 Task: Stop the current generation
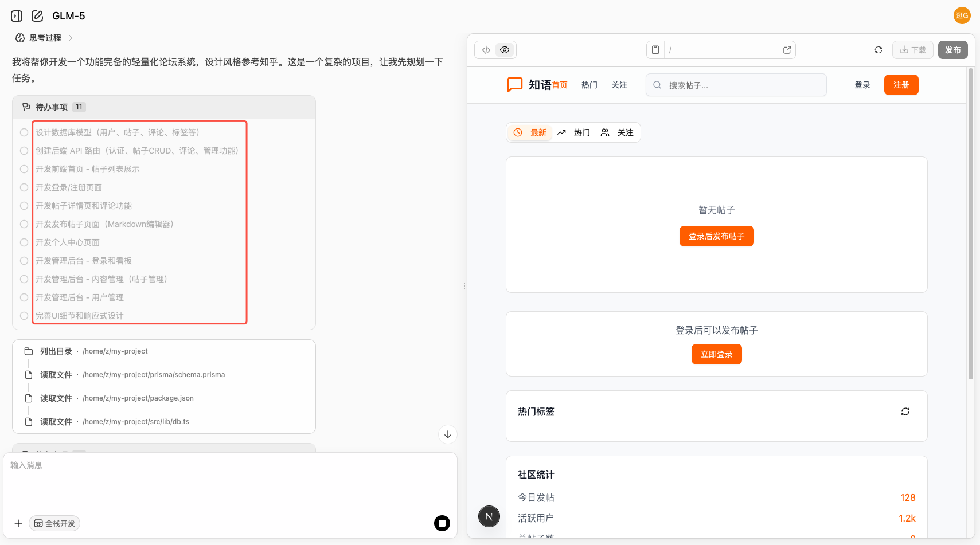(442, 523)
